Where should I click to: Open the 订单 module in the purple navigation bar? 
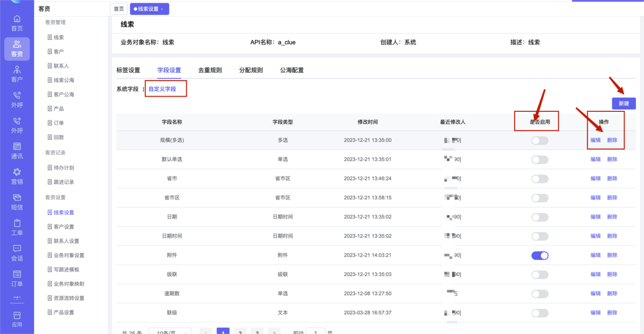[17, 279]
